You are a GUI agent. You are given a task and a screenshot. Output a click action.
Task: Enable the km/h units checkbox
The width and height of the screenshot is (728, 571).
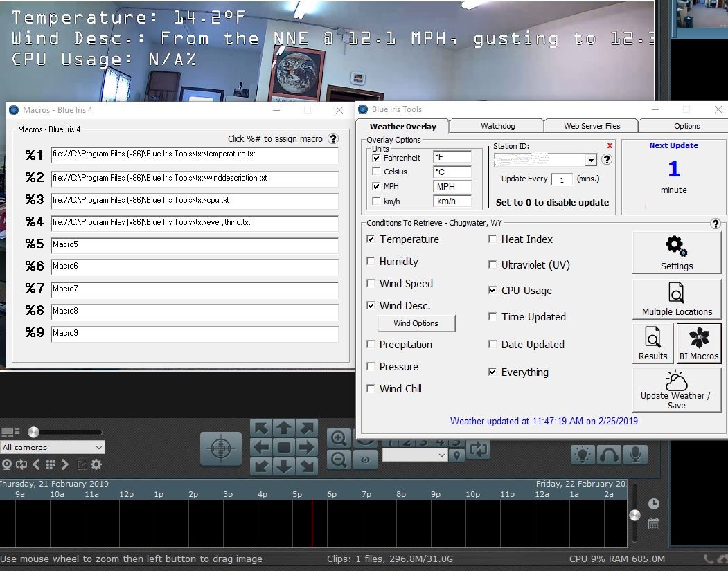coord(376,201)
